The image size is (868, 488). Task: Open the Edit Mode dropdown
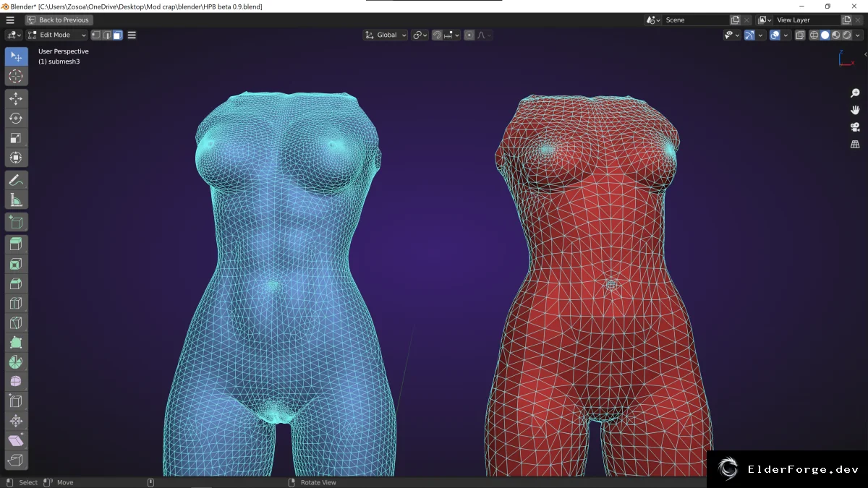click(x=56, y=35)
